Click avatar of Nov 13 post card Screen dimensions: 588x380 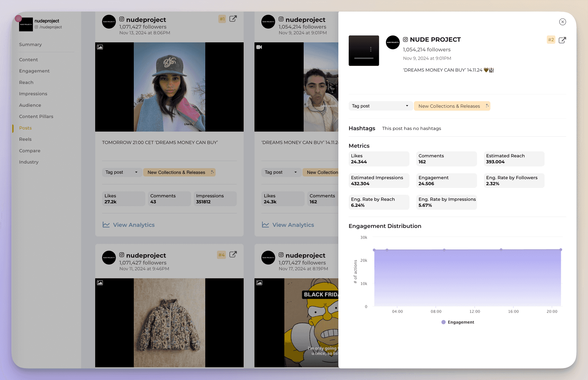point(109,22)
